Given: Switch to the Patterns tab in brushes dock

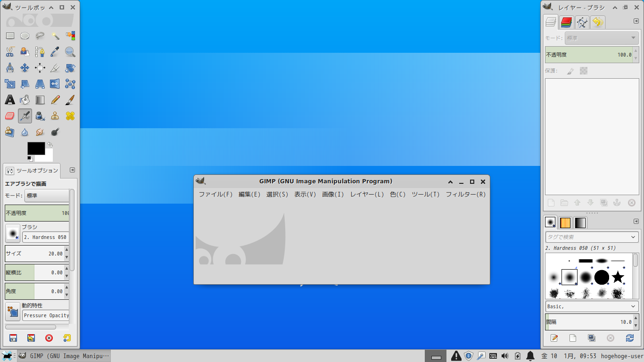Looking at the screenshot, I should coord(565,222).
